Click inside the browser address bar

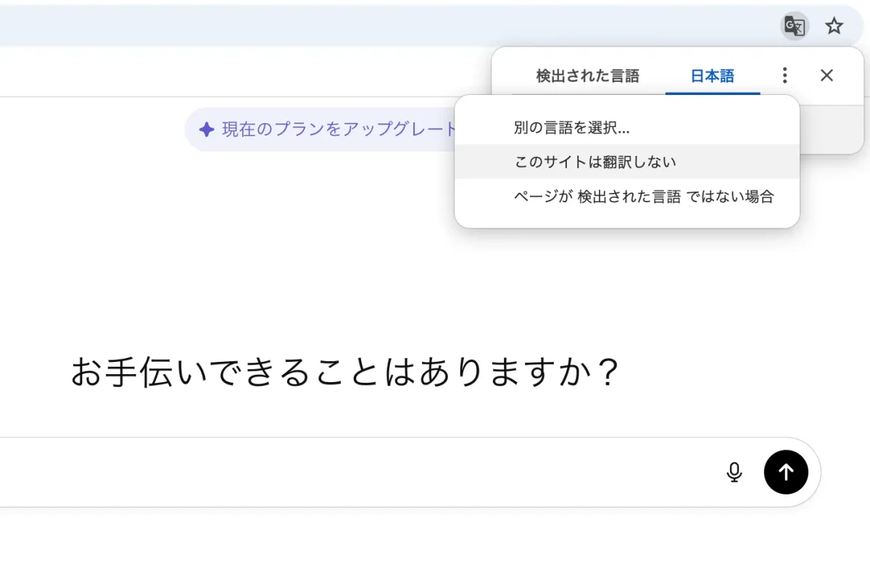click(x=362, y=27)
